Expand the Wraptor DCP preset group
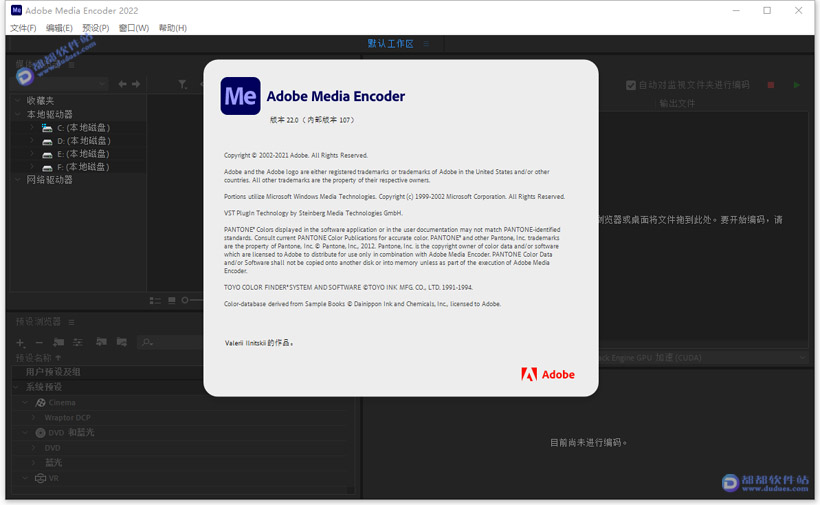This screenshot has width=820, height=505. [33, 418]
